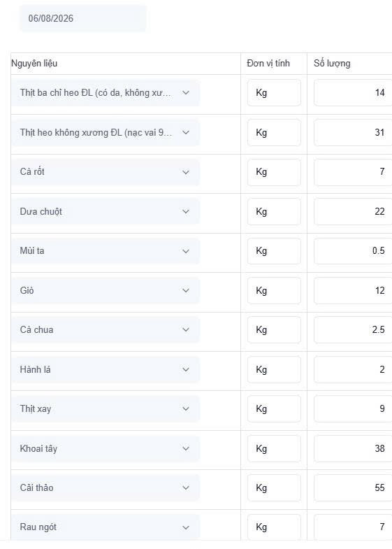The width and height of the screenshot is (392, 549).
Task: Click the Thịt xay dropdown chevron
Action: pos(186,408)
